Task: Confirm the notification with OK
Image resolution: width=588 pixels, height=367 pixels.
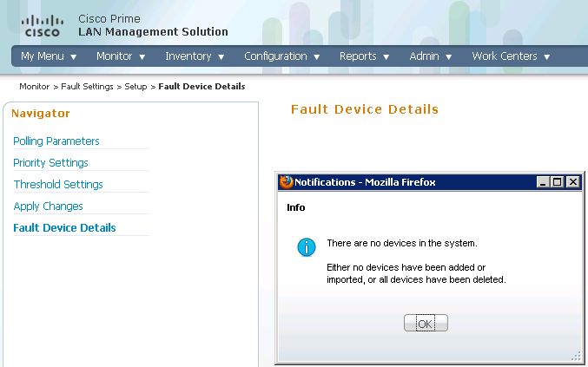Action: [426, 323]
